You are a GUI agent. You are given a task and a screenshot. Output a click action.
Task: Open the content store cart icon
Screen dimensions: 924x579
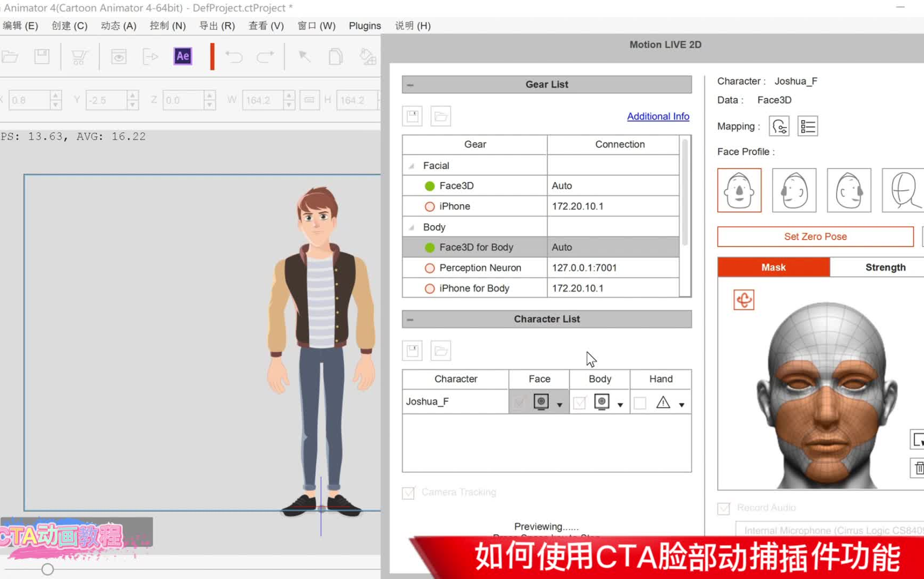pyautogui.click(x=79, y=56)
